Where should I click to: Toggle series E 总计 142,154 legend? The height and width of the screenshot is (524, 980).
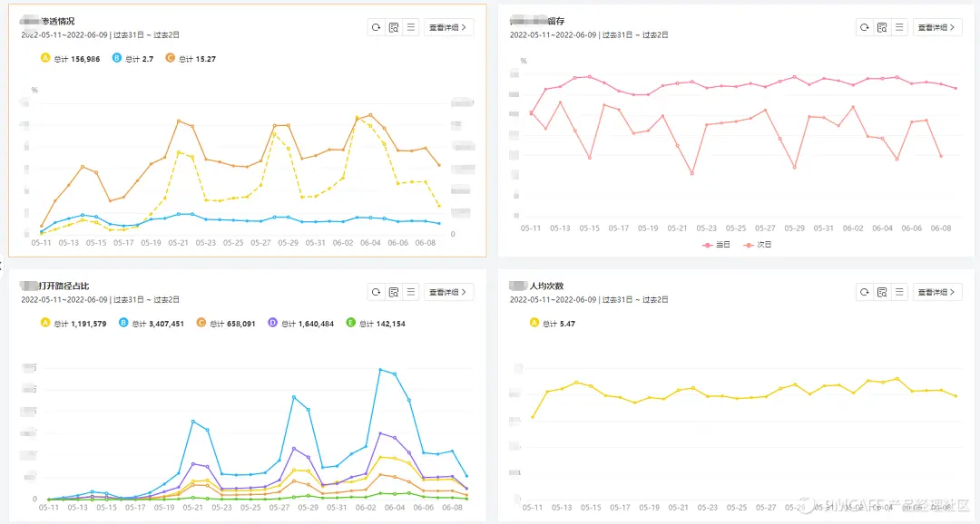click(376, 324)
